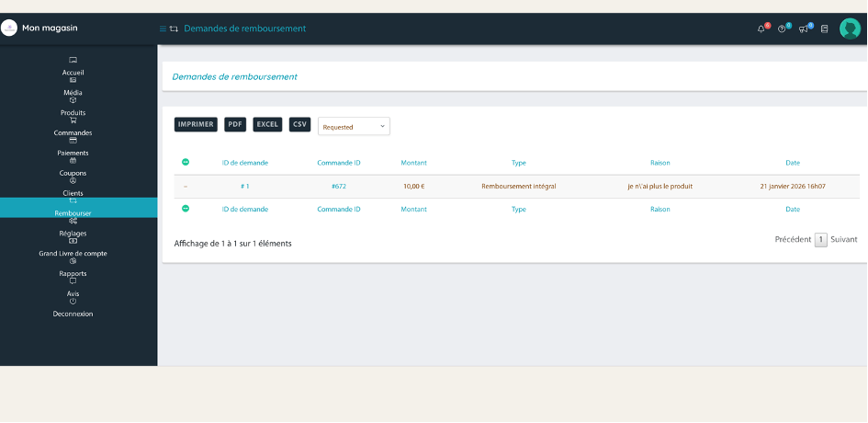
Task: Click the Mon magasin store logo
Action: click(x=9, y=28)
